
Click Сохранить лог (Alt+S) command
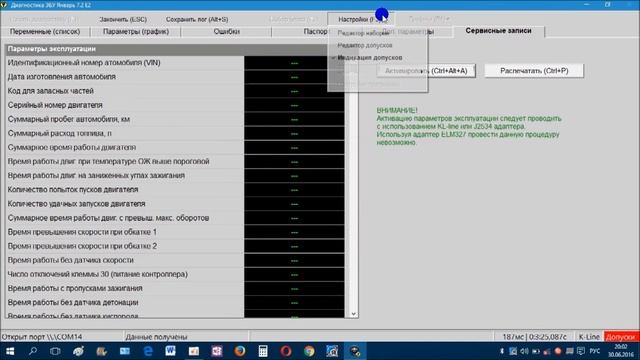(x=197, y=19)
